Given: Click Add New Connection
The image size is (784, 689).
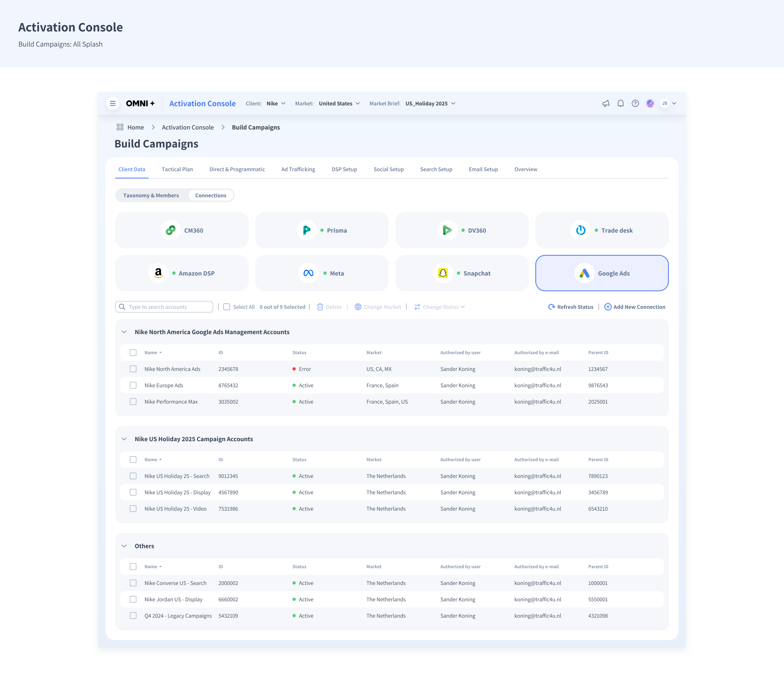Looking at the screenshot, I should coord(635,307).
